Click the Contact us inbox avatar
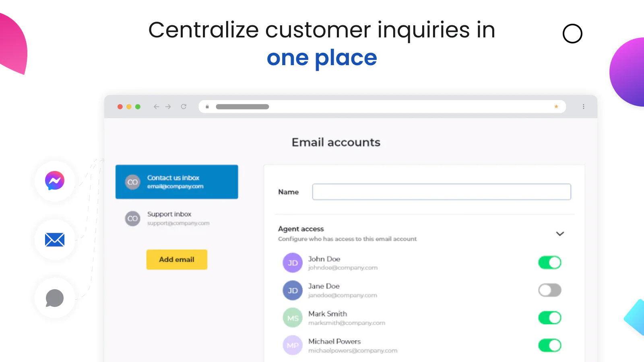Viewport: 644px width, 362px height. 132,182
